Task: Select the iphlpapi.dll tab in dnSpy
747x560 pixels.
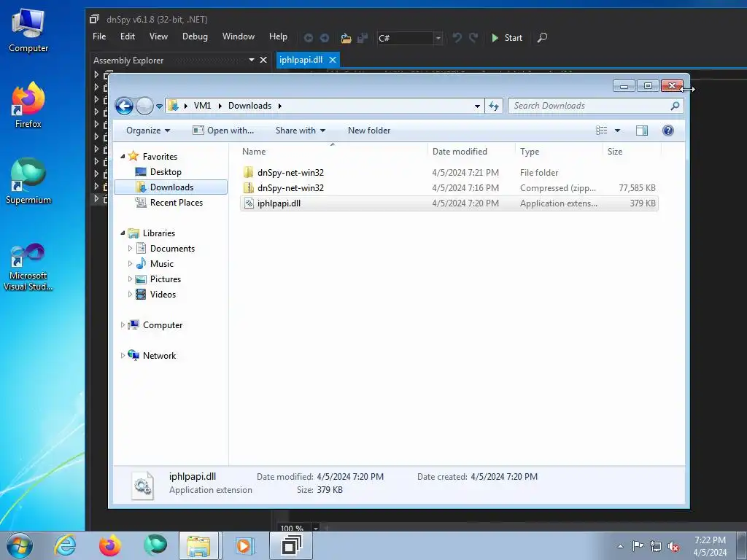Action: click(x=301, y=60)
